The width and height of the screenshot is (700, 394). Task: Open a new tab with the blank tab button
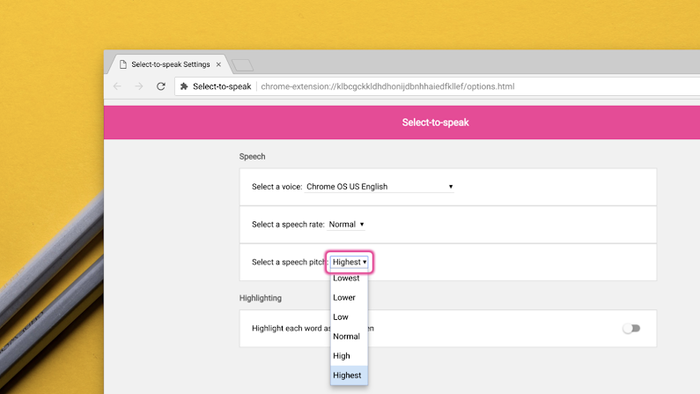(243, 65)
